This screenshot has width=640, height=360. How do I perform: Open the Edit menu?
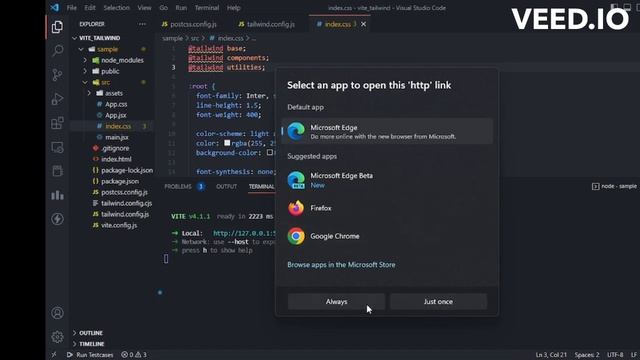90,8
